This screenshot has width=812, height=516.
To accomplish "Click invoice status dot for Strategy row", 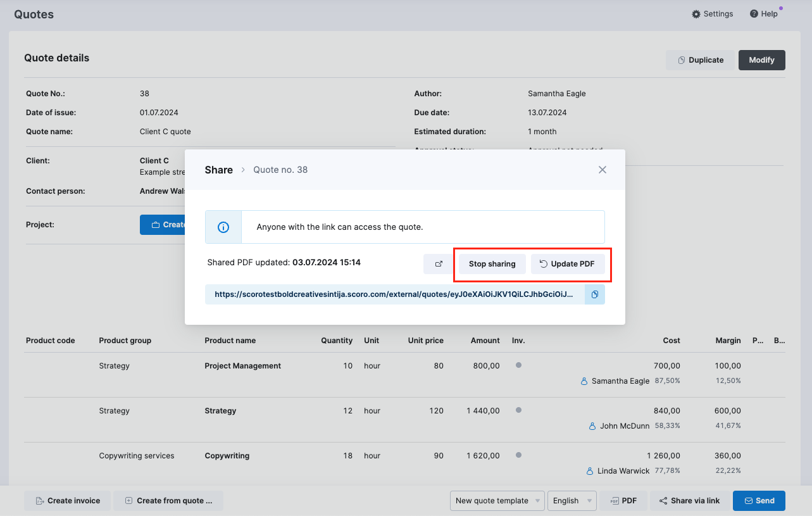I will 518,410.
